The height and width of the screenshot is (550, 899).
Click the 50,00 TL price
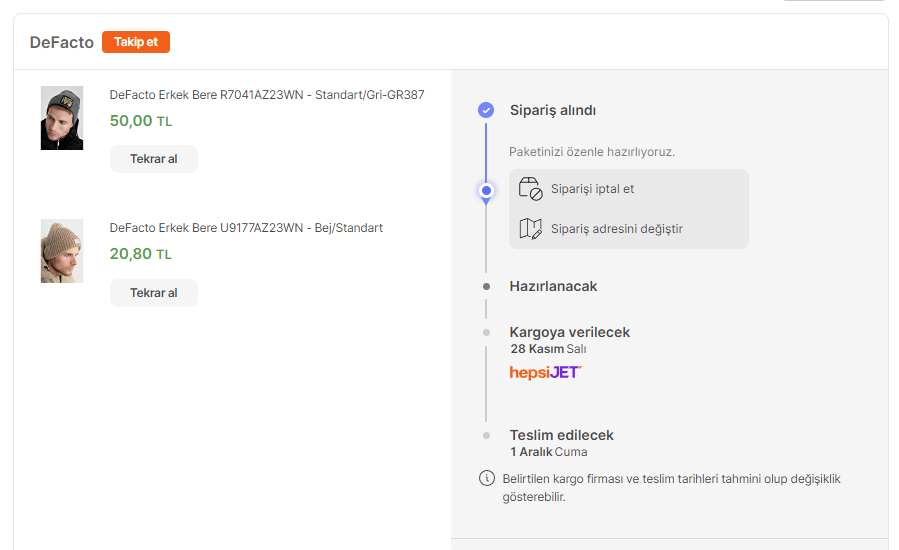click(141, 121)
